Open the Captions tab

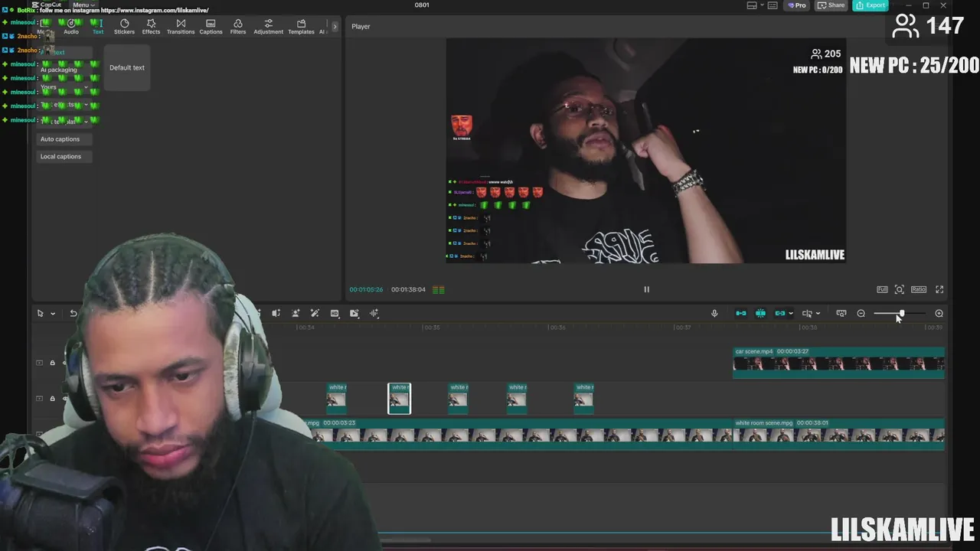(x=211, y=27)
